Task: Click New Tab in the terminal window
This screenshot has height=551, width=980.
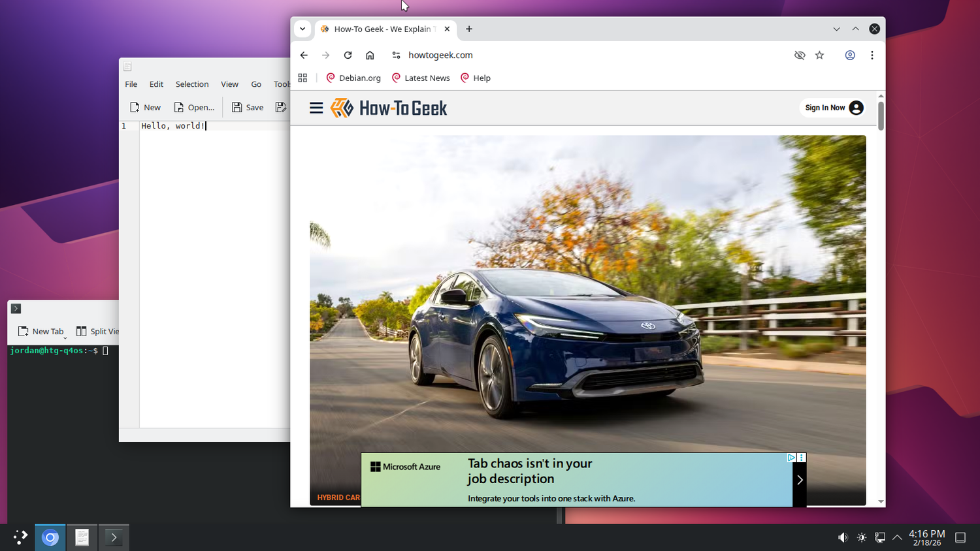Action: (41, 331)
